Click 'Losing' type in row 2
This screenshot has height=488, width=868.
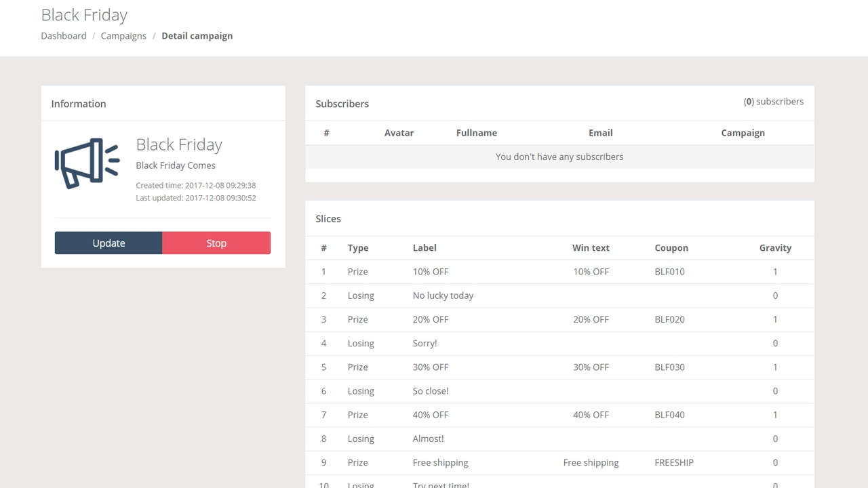pos(361,296)
